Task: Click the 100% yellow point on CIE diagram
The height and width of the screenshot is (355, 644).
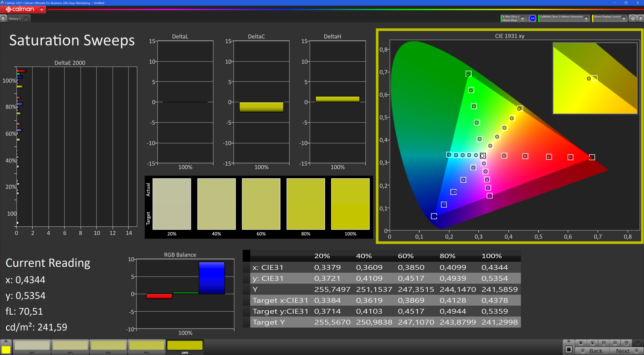Action: (520, 108)
